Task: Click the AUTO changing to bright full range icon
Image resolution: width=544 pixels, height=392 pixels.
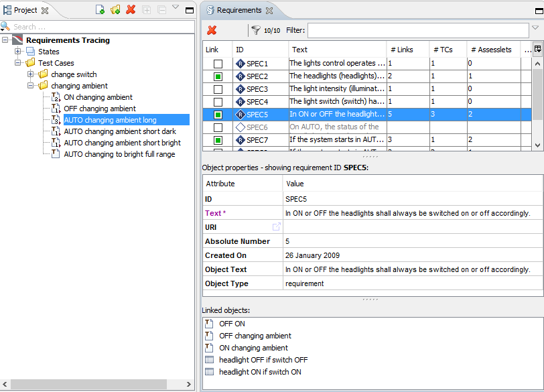Action: click(55, 154)
